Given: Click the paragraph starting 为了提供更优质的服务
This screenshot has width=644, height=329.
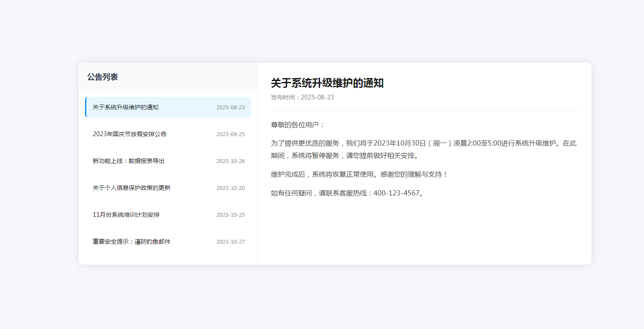Looking at the screenshot, I should click(424, 149).
